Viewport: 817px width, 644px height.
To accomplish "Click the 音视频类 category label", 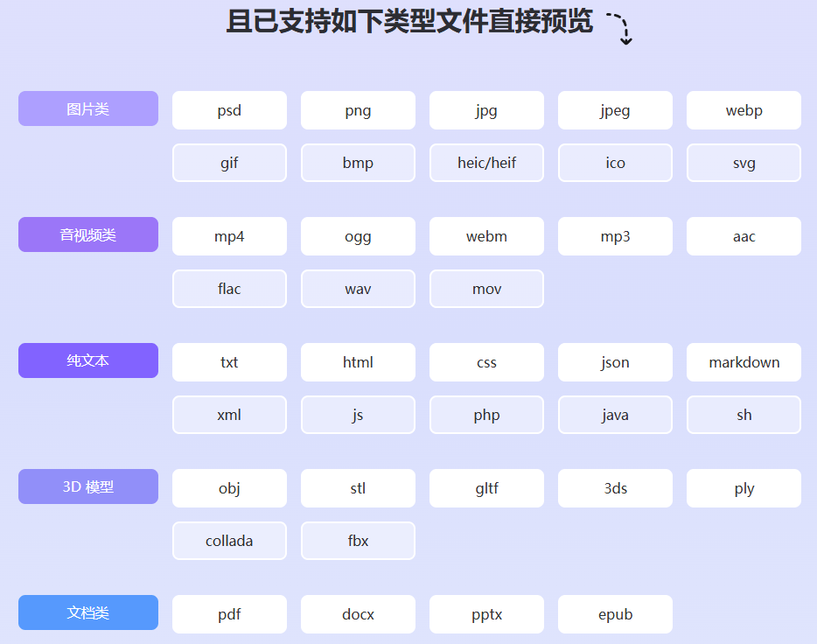I will 87,234.
